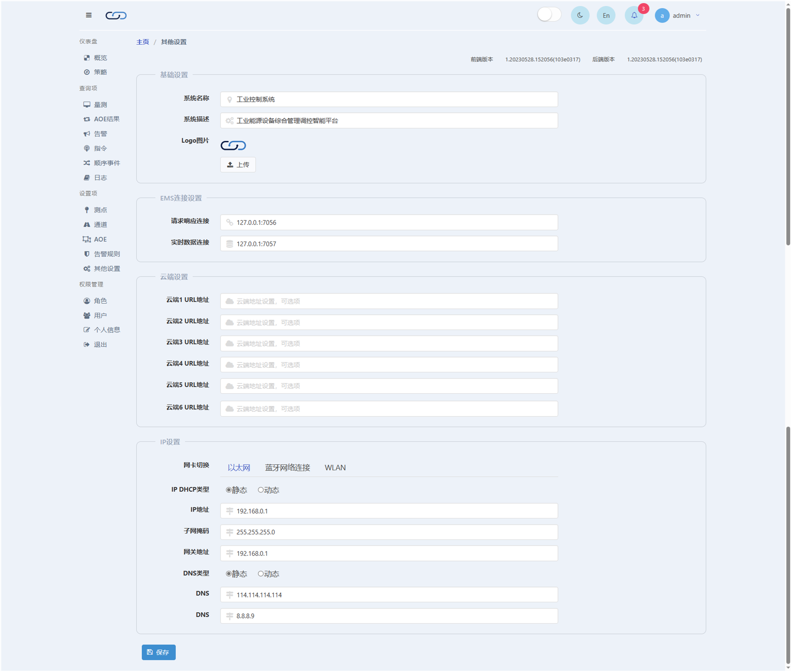Go to 主页 breadcrumb link
This screenshot has height=672, width=792.
point(142,42)
